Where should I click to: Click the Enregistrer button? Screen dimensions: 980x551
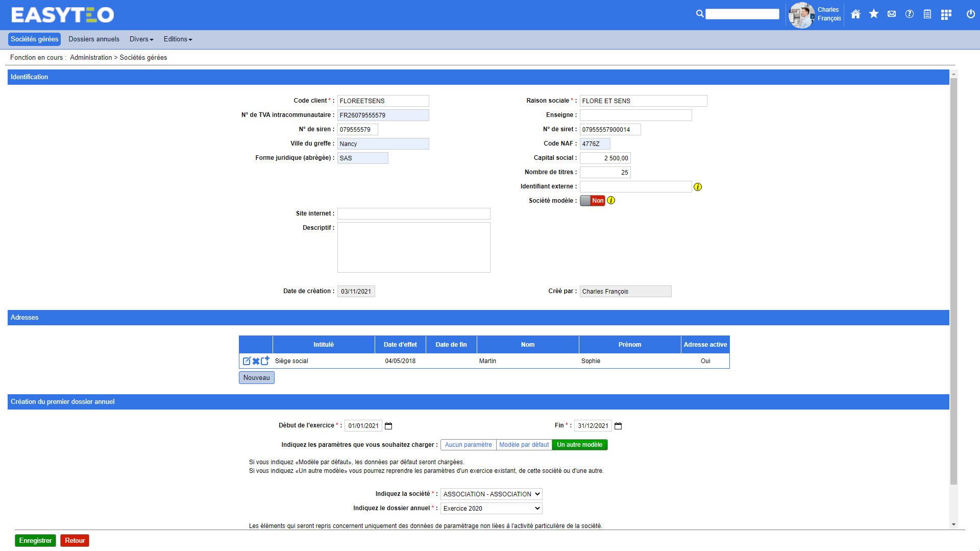coord(35,540)
